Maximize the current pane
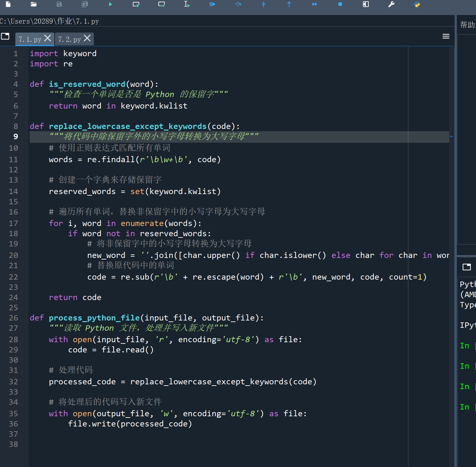The height and width of the screenshot is (467, 476). (366, 4)
